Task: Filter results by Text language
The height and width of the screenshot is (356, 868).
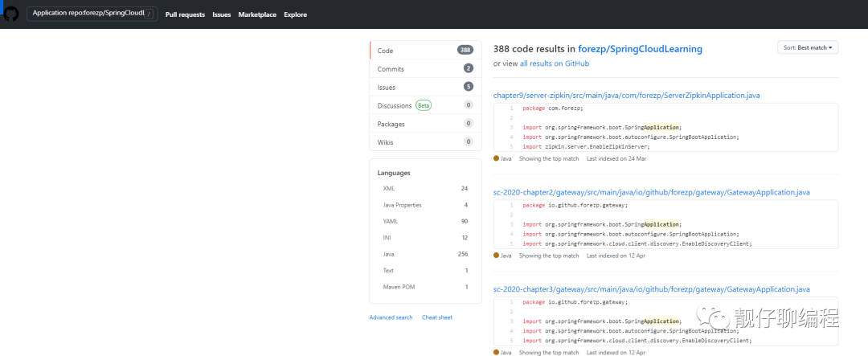Action: pyautogui.click(x=425, y=270)
